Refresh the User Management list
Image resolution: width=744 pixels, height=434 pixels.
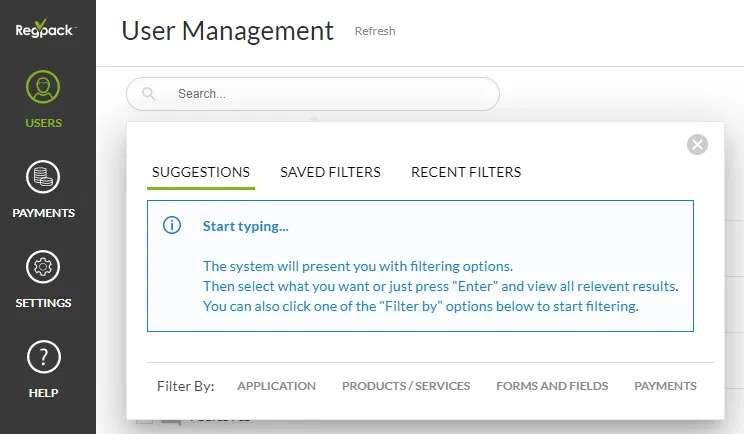[x=375, y=31]
